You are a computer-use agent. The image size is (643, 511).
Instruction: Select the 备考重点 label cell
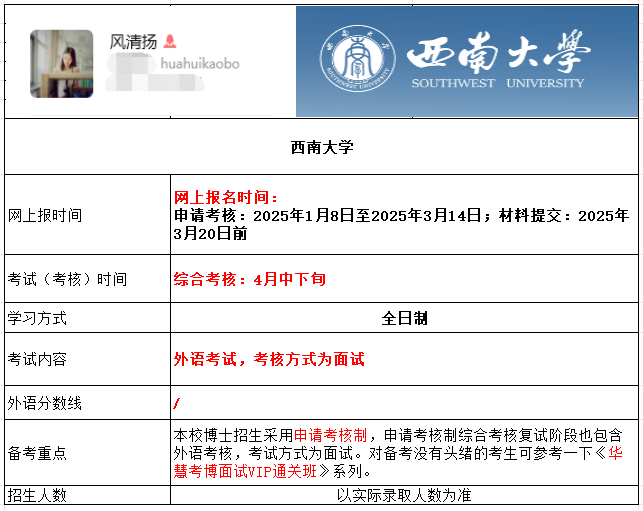tap(87, 453)
